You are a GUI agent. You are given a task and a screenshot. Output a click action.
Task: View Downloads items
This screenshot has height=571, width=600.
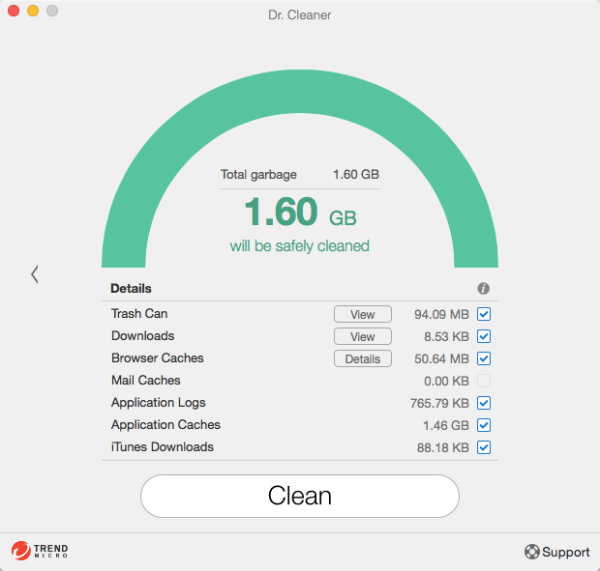point(363,336)
